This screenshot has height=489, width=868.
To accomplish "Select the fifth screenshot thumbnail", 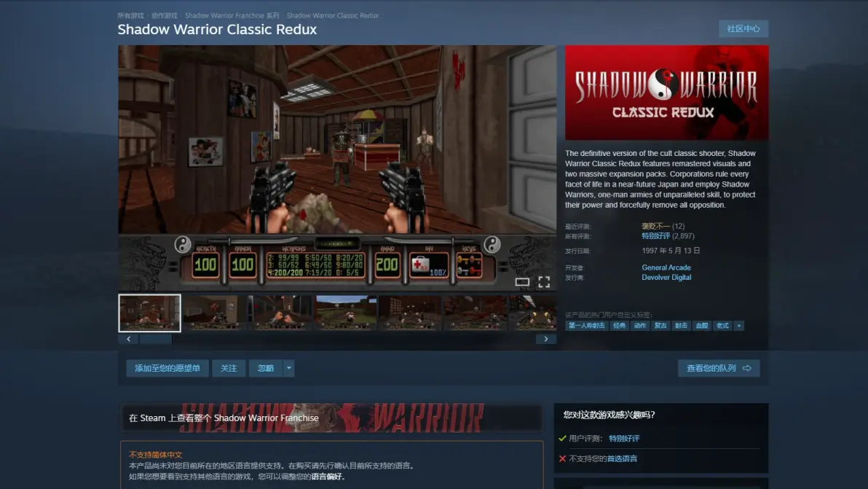I will (411, 313).
